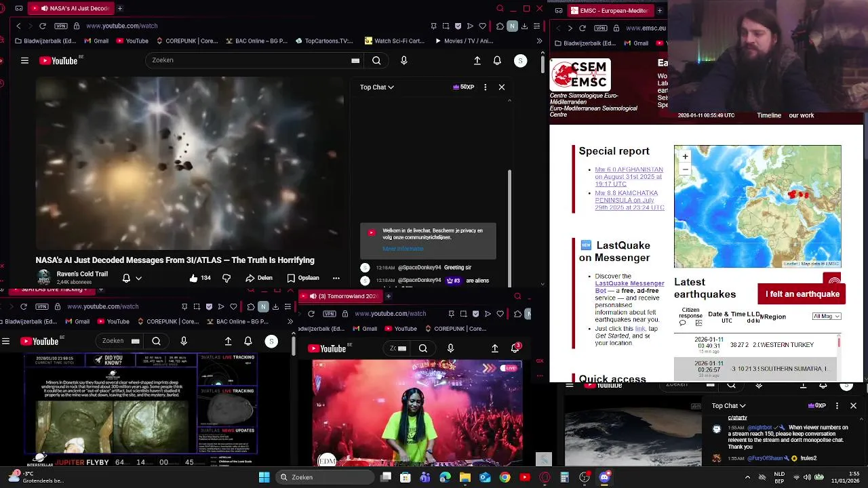Open extensions cube icon in top-left browser
Screen dimensions: 868x488
pyautogui.click(x=500, y=26)
